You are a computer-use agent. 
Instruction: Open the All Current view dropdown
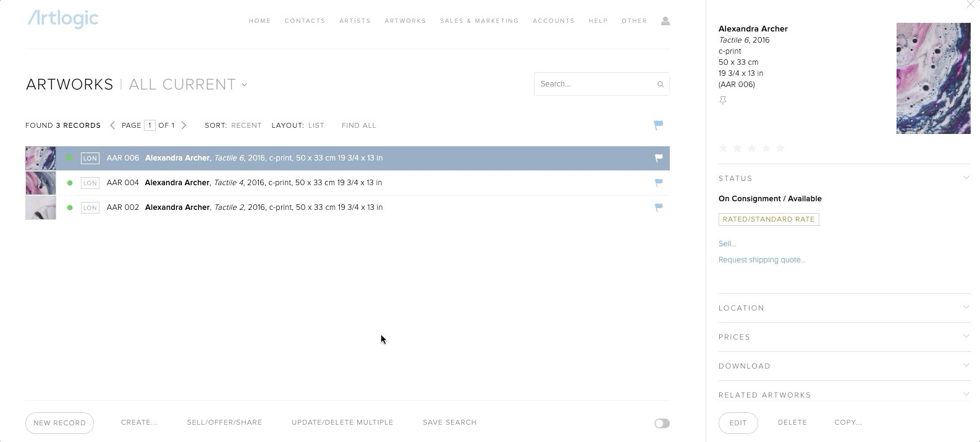[188, 85]
